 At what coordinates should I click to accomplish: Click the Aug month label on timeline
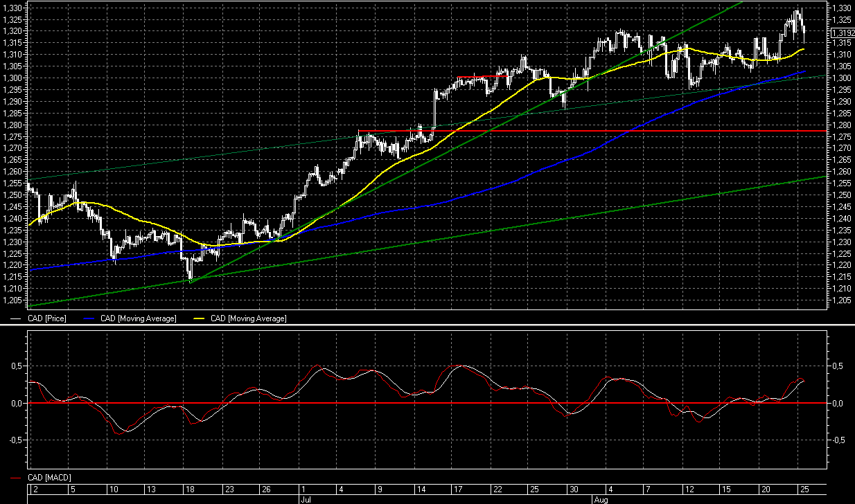599,498
